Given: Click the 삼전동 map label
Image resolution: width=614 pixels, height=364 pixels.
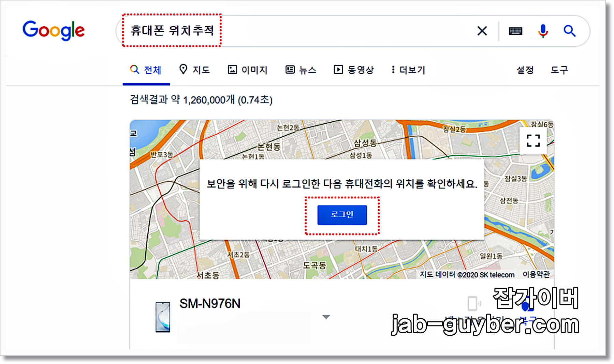Looking at the screenshot, I should (x=509, y=200).
